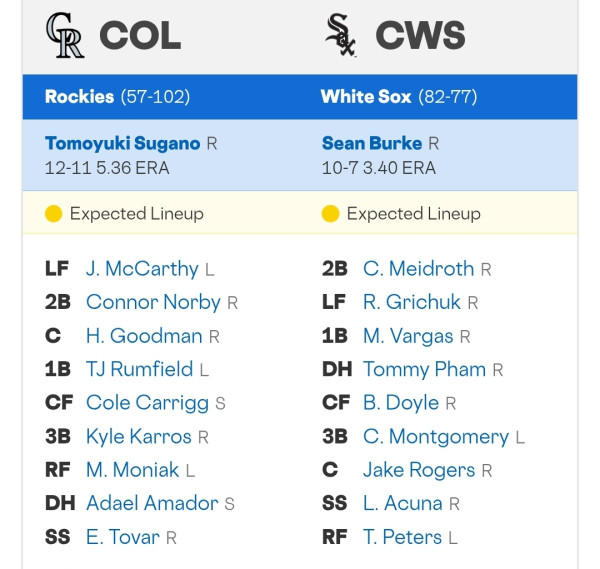Open Jake Rogers catcher page
Image resolution: width=600 pixels, height=569 pixels.
419,470
